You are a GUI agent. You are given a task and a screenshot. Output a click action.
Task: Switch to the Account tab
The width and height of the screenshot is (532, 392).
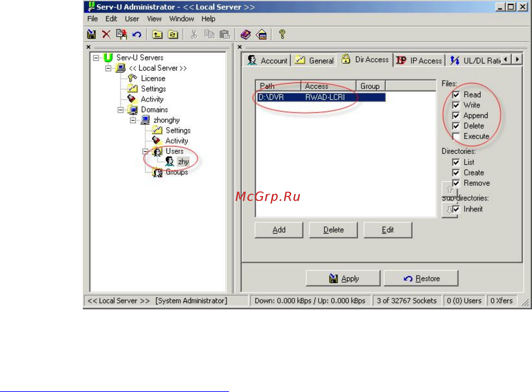(267, 60)
